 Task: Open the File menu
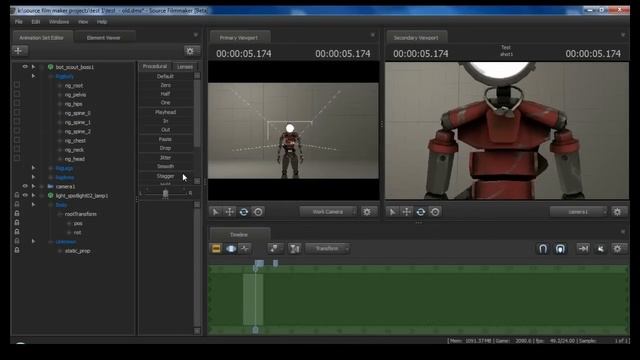[19, 22]
